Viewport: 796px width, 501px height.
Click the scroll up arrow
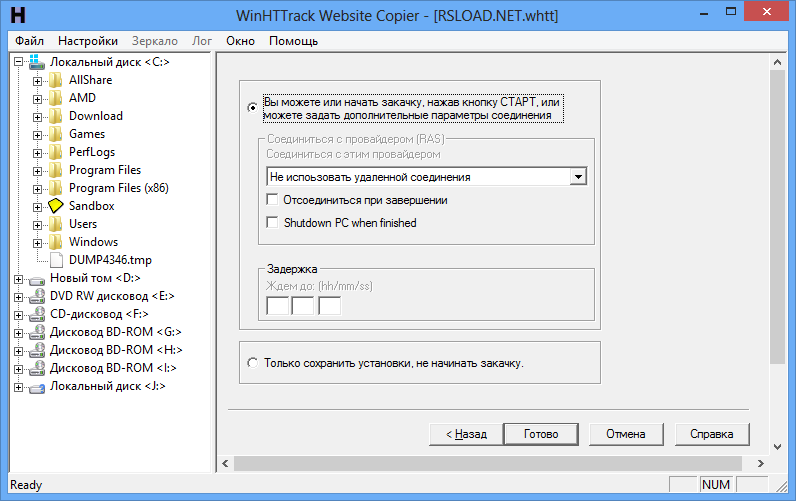[777, 62]
